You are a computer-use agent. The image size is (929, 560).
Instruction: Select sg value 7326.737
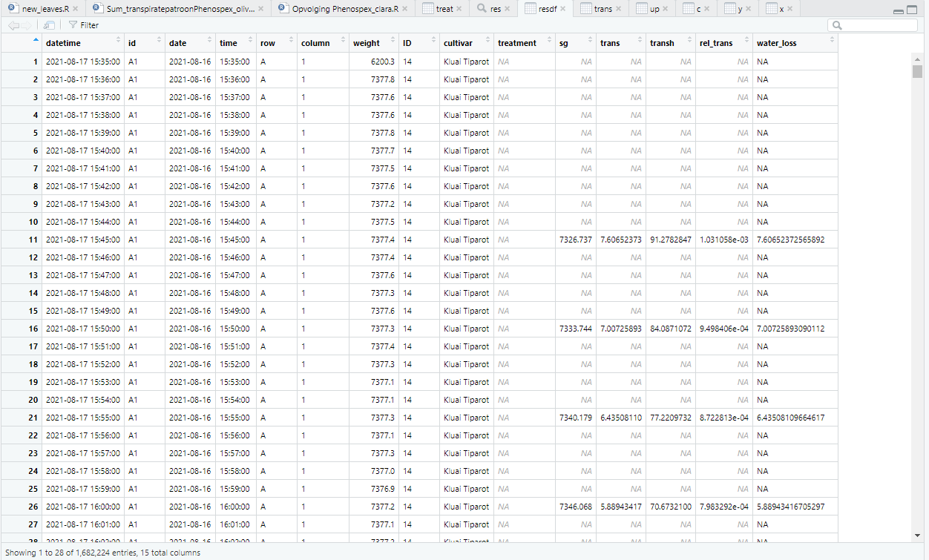(576, 240)
